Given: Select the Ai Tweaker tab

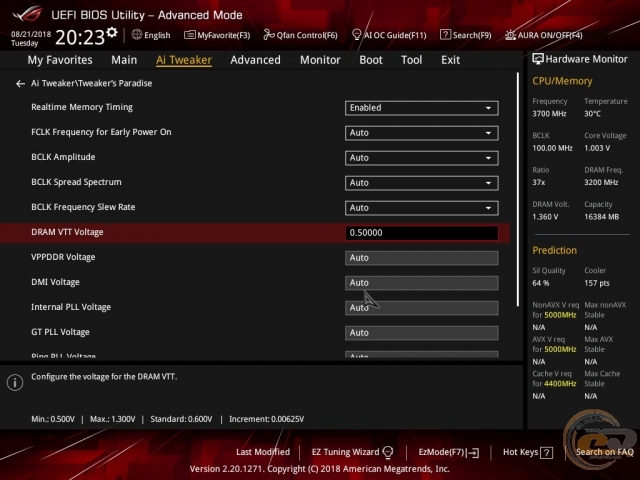Looking at the screenshot, I should (184, 60).
